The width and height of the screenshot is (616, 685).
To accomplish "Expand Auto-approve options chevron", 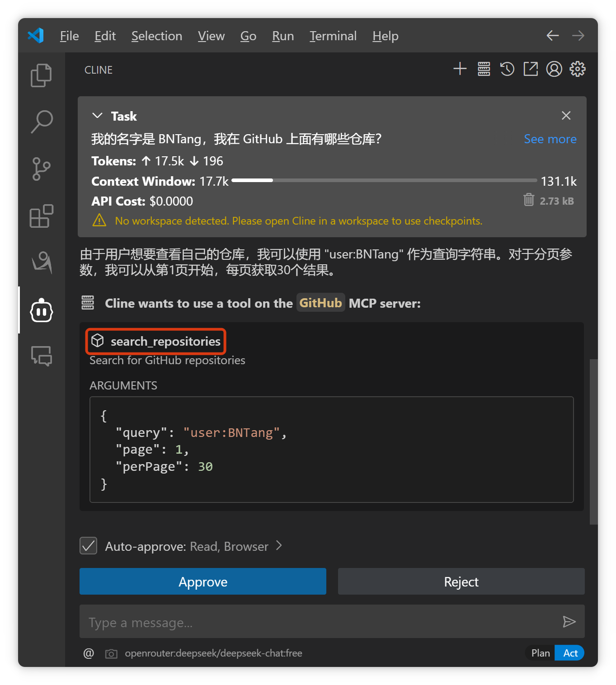I will tap(279, 546).
